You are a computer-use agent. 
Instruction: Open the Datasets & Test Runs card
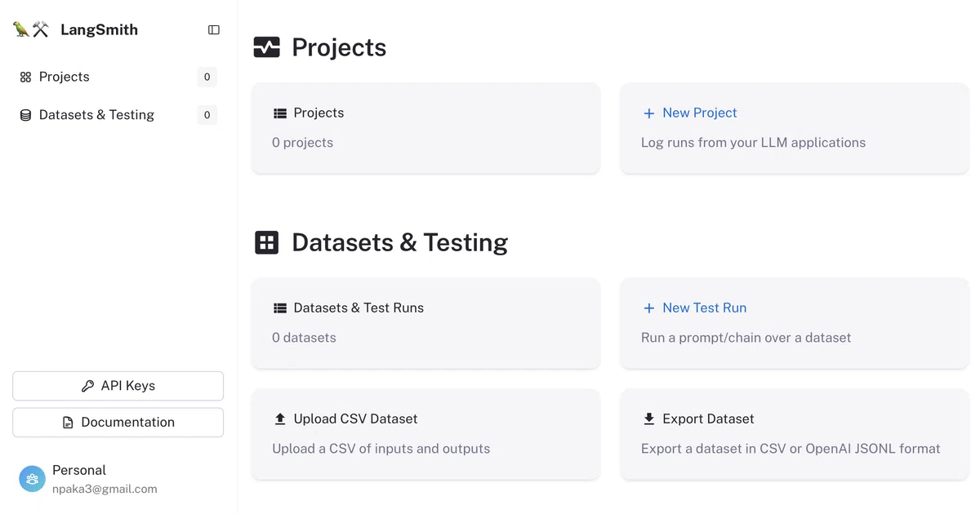click(425, 323)
